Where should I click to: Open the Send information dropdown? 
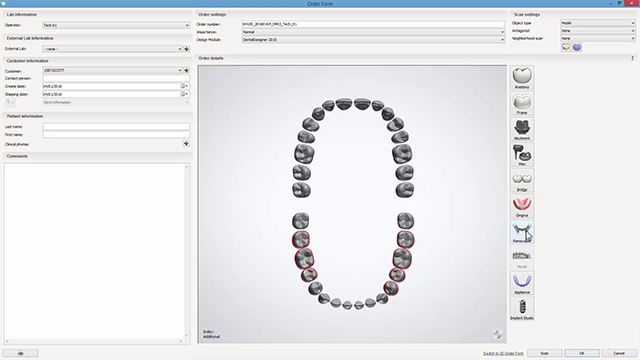[x=116, y=102]
